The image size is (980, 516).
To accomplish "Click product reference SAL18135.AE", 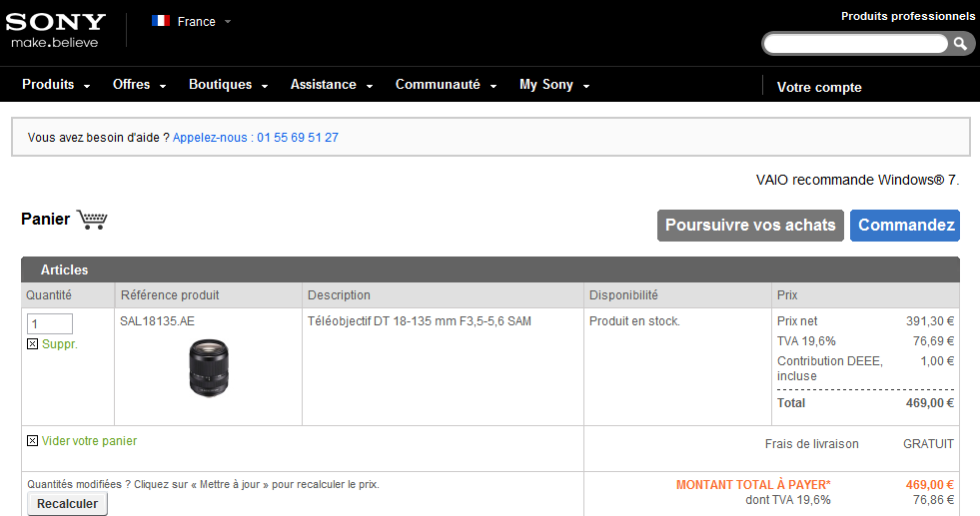I will click(x=158, y=321).
